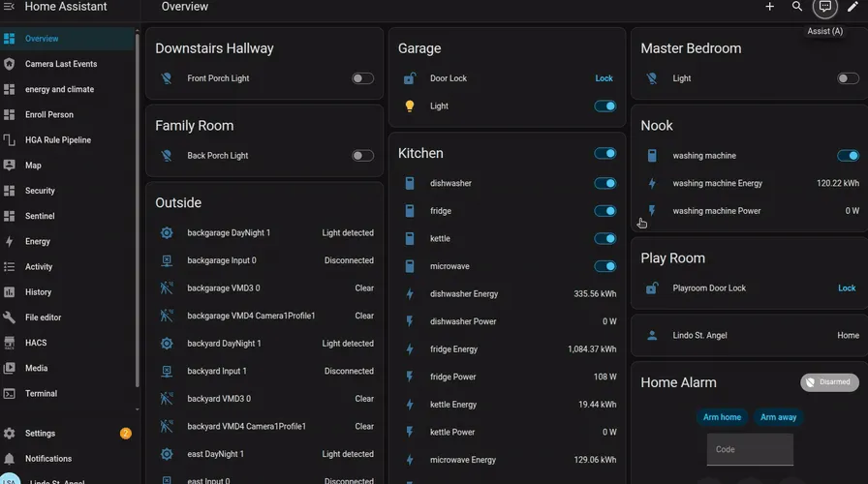This screenshot has width=868, height=484.
Task: Toggle the Kitchen header switch
Action: click(x=605, y=153)
